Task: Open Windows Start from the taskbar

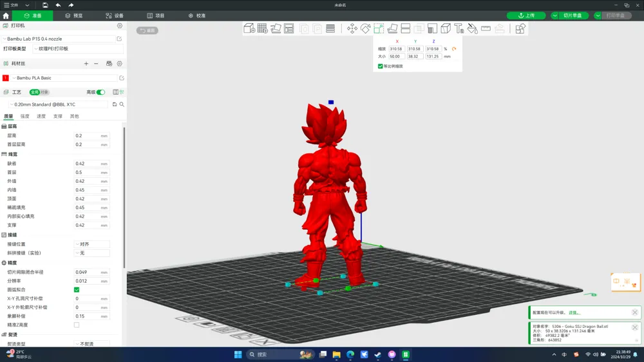Action: [238, 354]
